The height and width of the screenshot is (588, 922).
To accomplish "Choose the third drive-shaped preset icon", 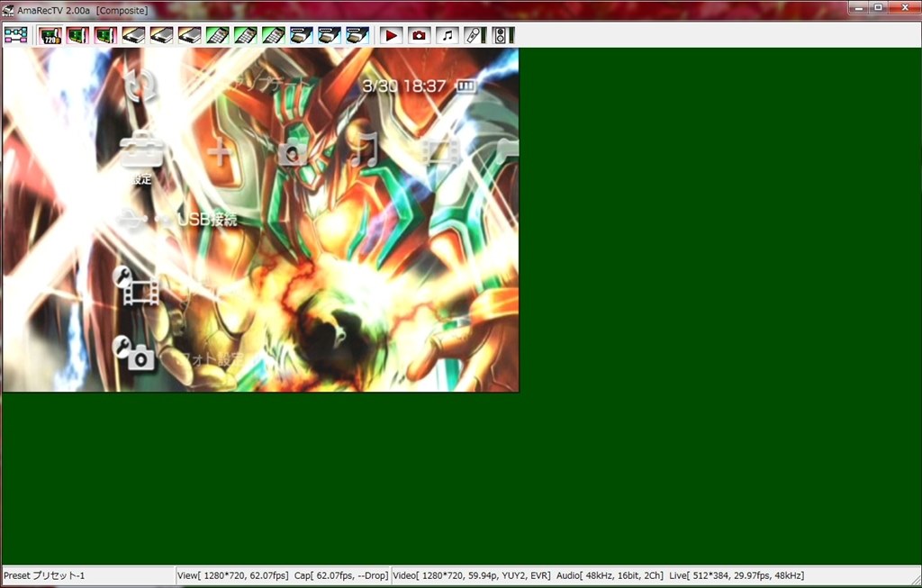I will coord(189,35).
